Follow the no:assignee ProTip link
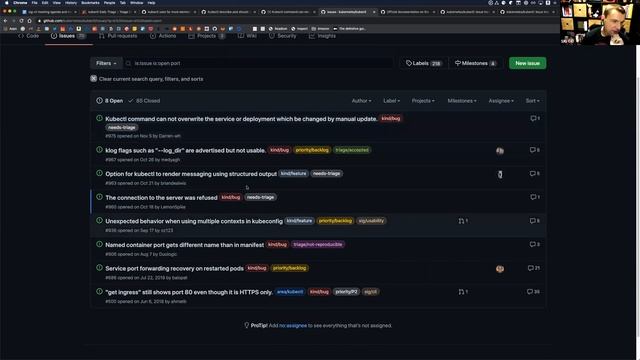640x360 pixels. [293, 326]
